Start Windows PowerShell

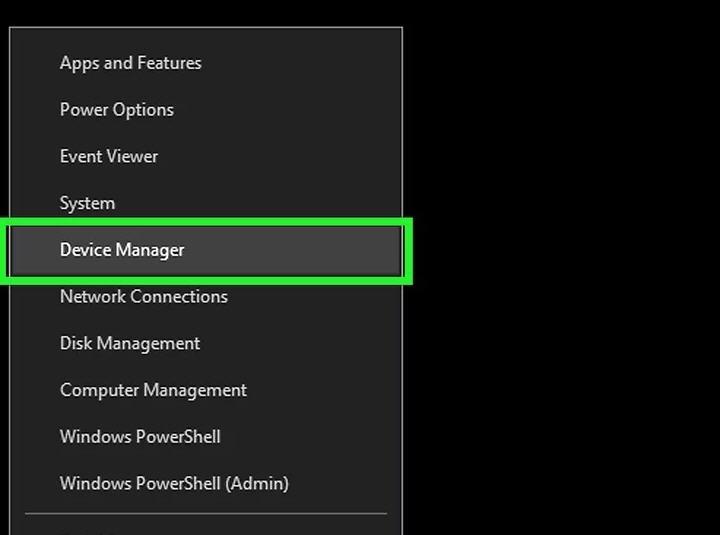click(x=140, y=437)
